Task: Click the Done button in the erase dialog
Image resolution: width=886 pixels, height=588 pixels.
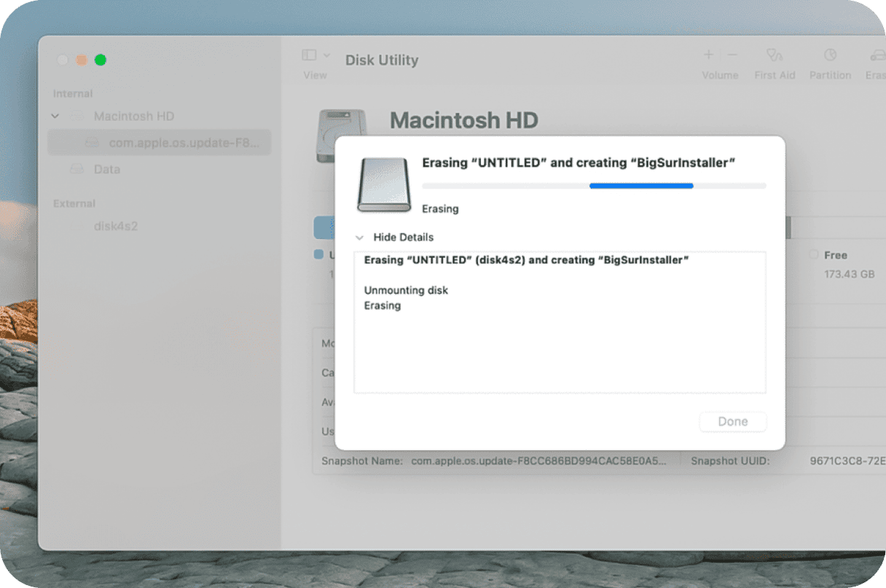Action: [733, 421]
